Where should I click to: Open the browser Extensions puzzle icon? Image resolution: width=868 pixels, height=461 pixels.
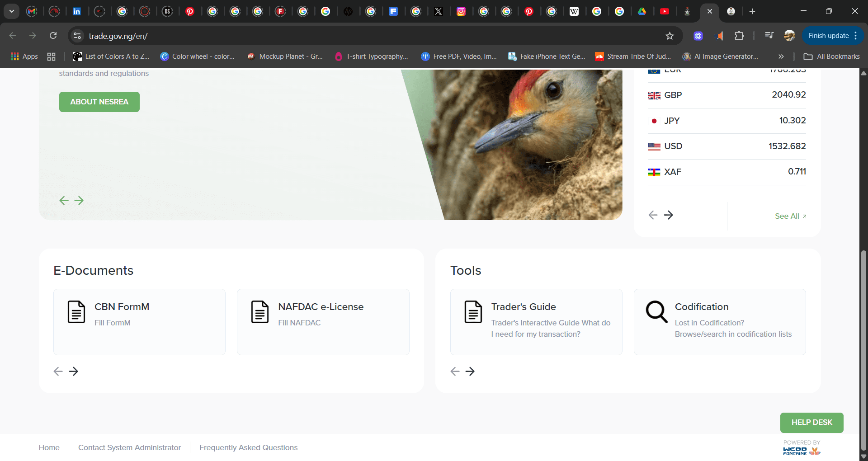pyautogui.click(x=739, y=36)
